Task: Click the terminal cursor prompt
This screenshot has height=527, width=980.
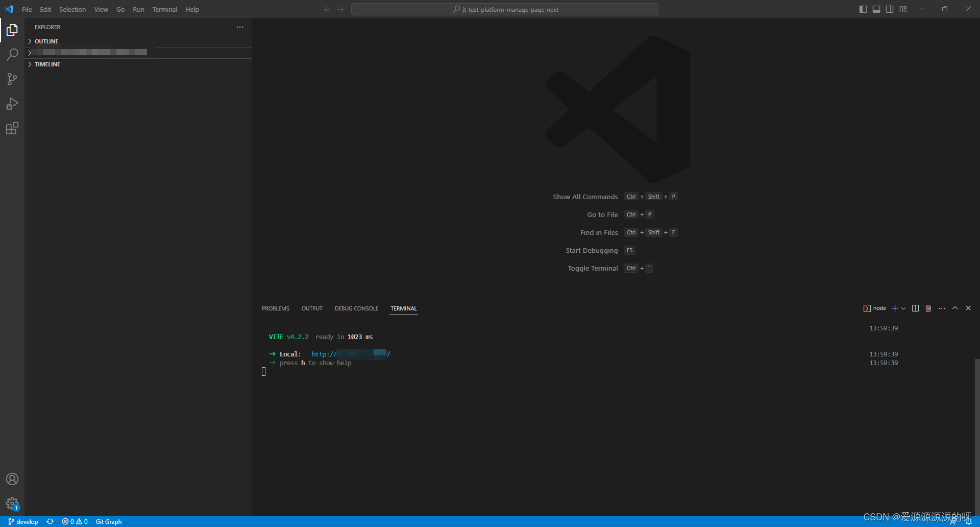Action: click(x=264, y=372)
